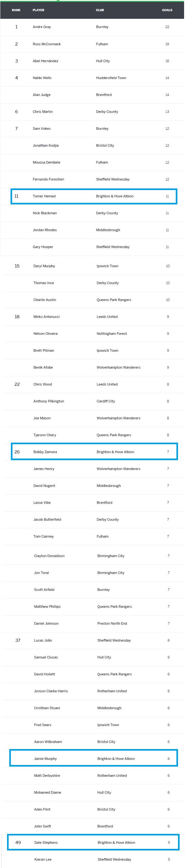
Task: Click the RANK column header
Action: tap(16, 10)
